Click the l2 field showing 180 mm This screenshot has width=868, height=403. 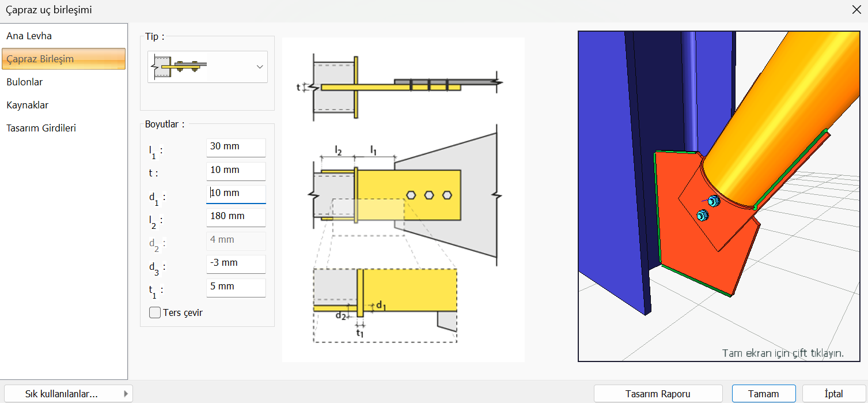coord(236,217)
